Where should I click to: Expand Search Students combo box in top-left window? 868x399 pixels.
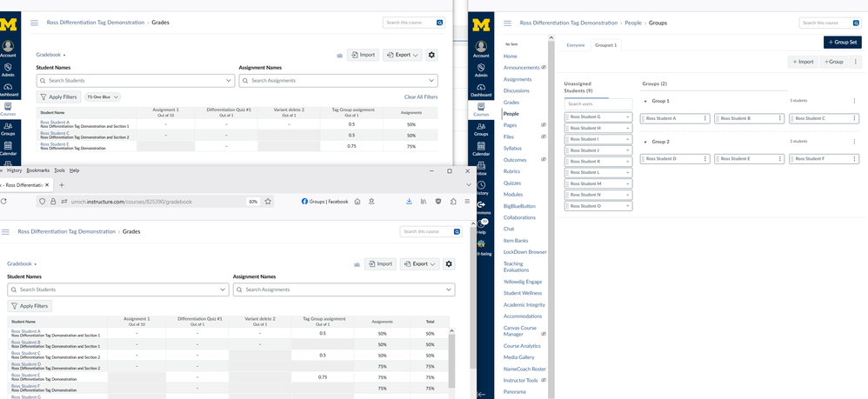pos(229,81)
